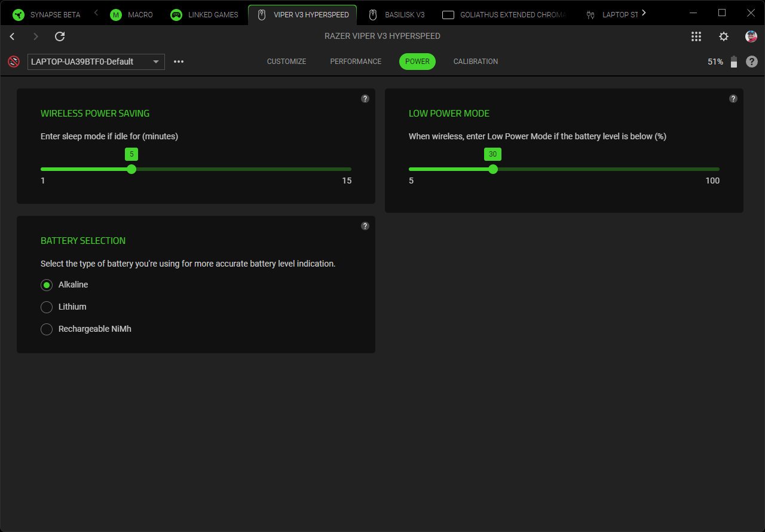Image resolution: width=765 pixels, height=532 pixels.
Task: Click the Wireless Power Saving heading
Action: pos(95,114)
